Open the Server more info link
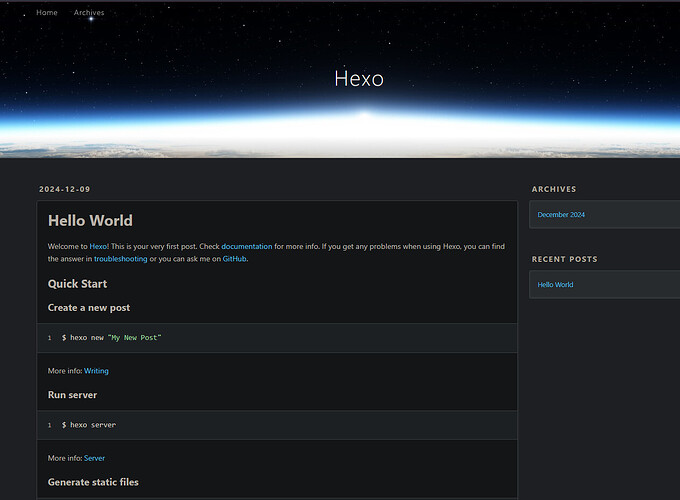This screenshot has height=500, width=680. (95, 458)
